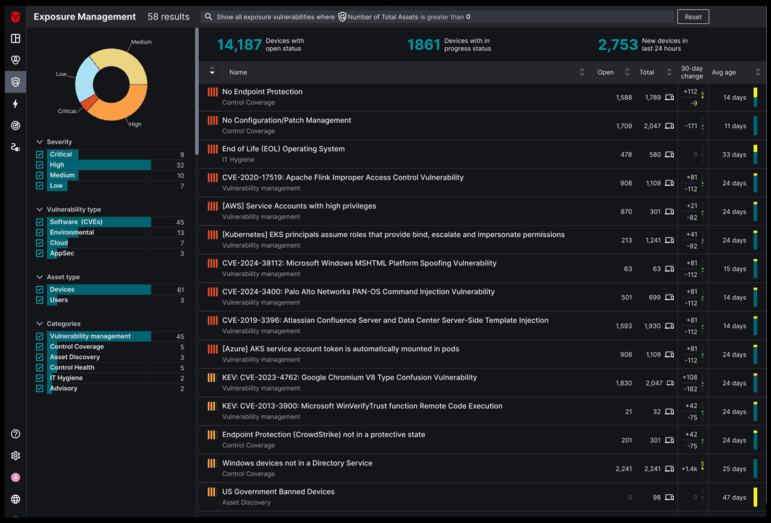Viewport: 771px width, 523px height.
Task: Open the settings gear icon
Action: coord(15,456)
